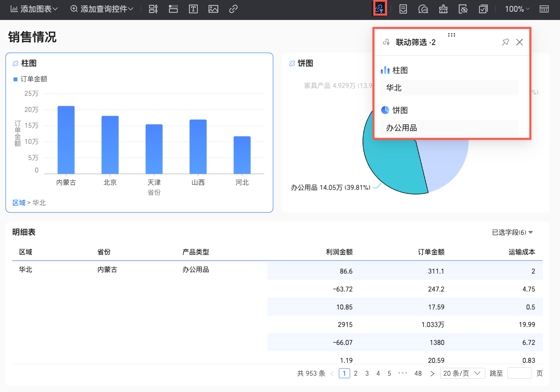
Task: Click the 区域 breadcrumb link under bar chart
Action: pos(19,203)
